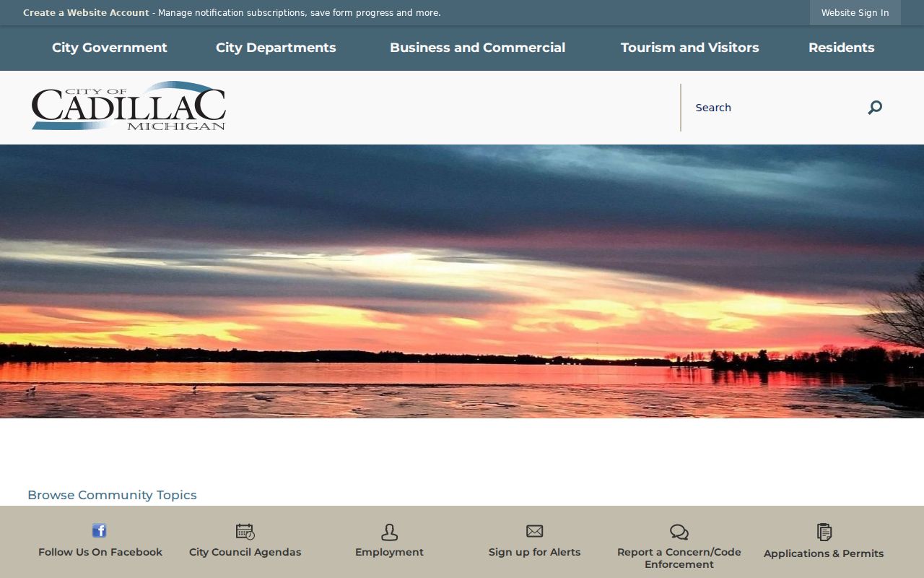The height and width of the screenshot is (578, 924).
Task: Open the Residents menu
Action: pyautogui.click(x=842, y=48)
